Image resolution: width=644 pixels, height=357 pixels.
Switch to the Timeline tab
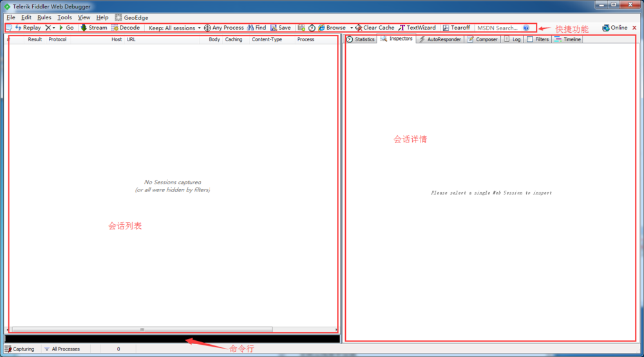click(567, 39)
